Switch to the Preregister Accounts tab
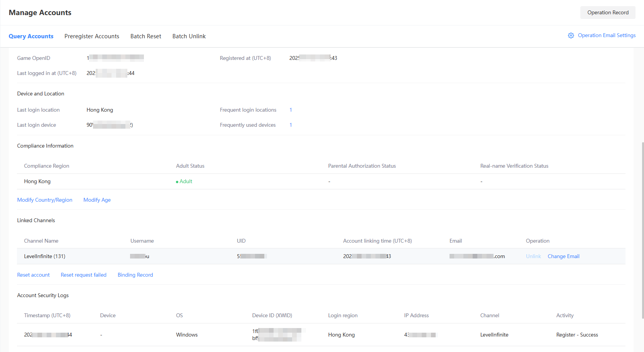The width and height of the screenshot is (644, 352). (92, 36)
